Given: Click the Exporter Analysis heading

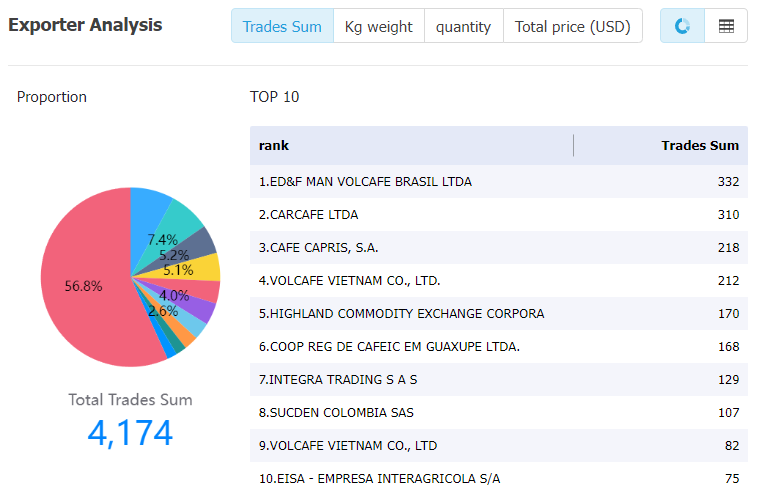Looking at the screenshot, I should (85, 25).
